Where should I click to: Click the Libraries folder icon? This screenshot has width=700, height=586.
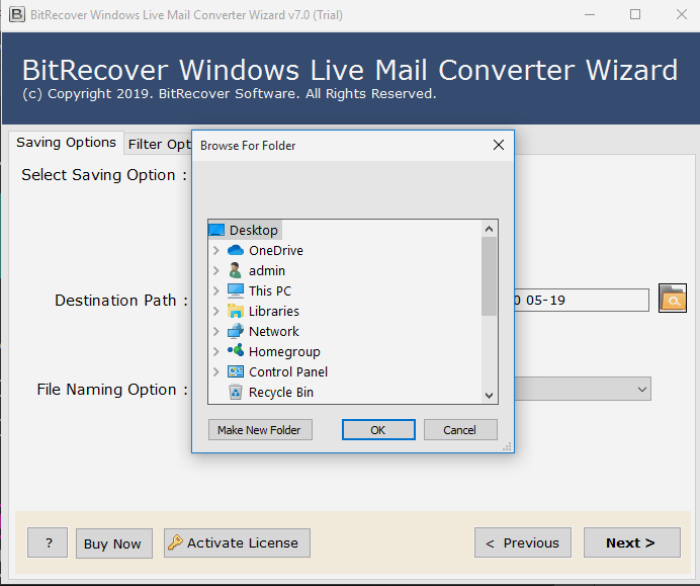click(x=235, y=311)
